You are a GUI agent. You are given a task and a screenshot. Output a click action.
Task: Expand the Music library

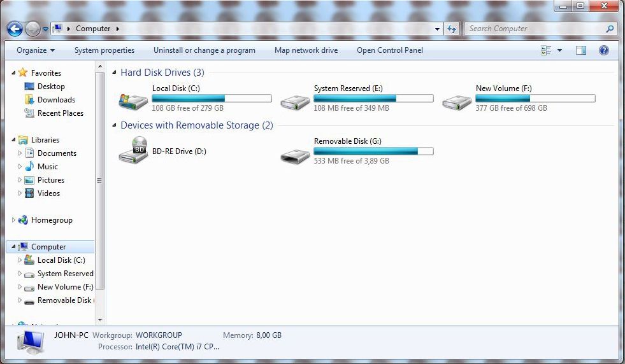pos(20,167)
